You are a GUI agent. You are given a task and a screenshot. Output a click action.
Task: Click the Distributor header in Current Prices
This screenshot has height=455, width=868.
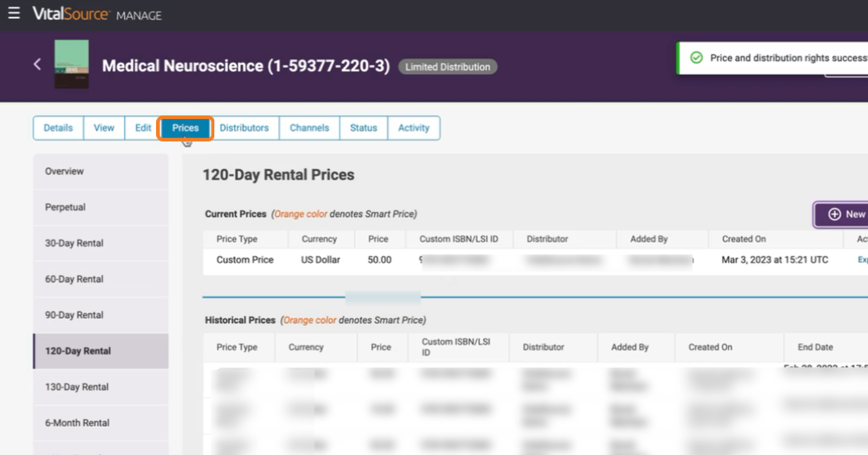tap(547, 239)
